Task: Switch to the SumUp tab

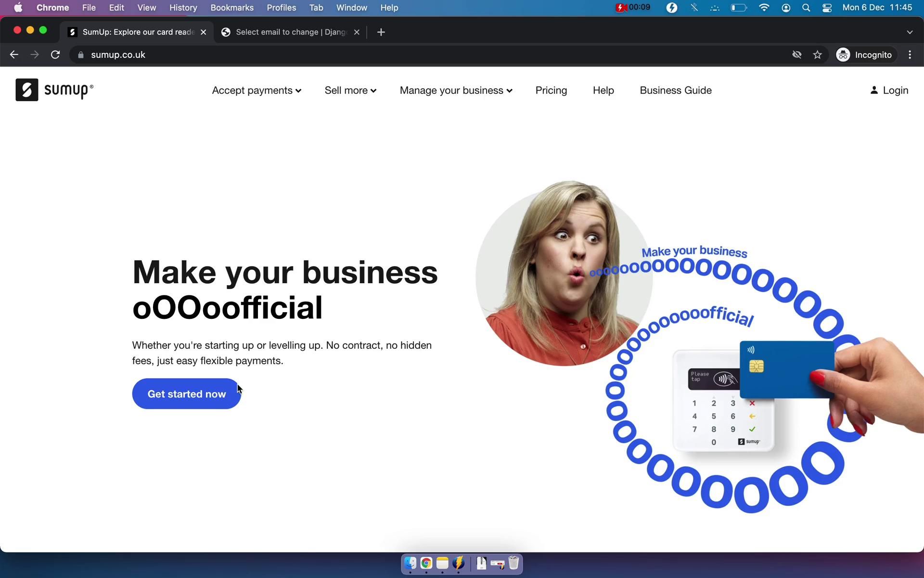Action: 138,32
